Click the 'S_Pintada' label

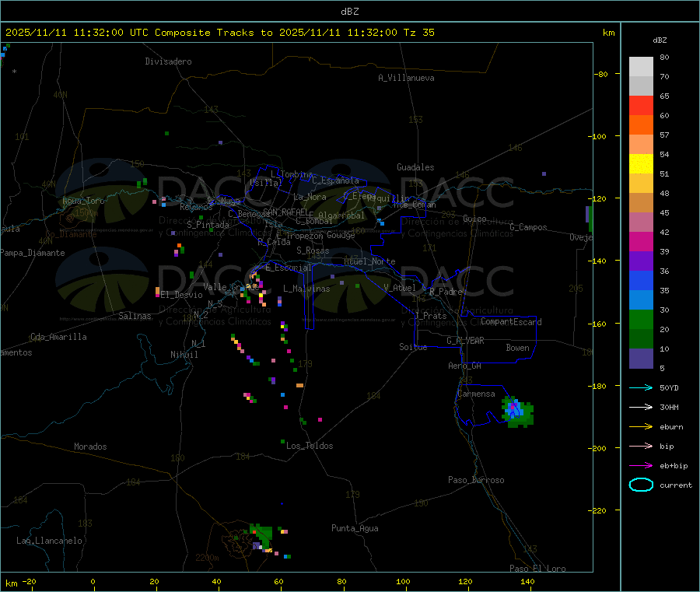[208, 225]
